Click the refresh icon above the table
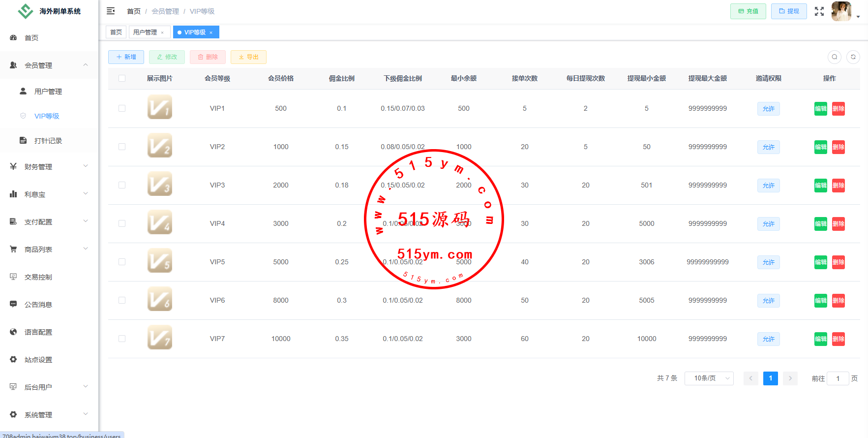 coord(853,57)
